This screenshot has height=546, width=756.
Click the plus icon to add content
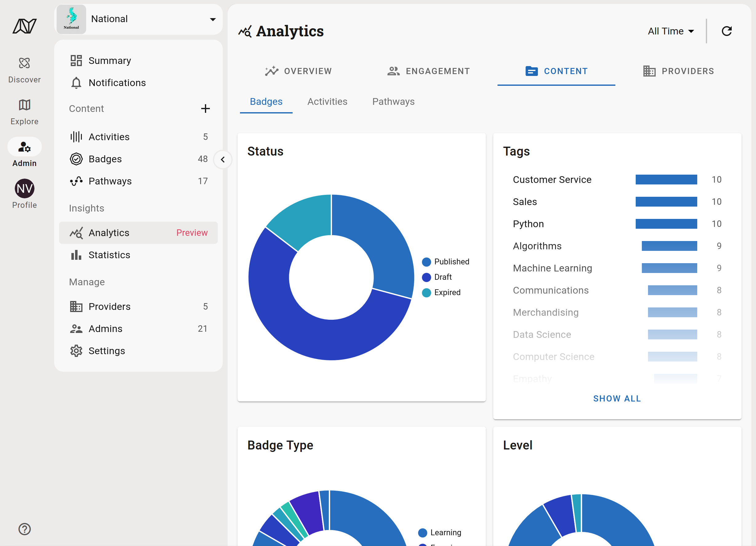pos(205,109)
